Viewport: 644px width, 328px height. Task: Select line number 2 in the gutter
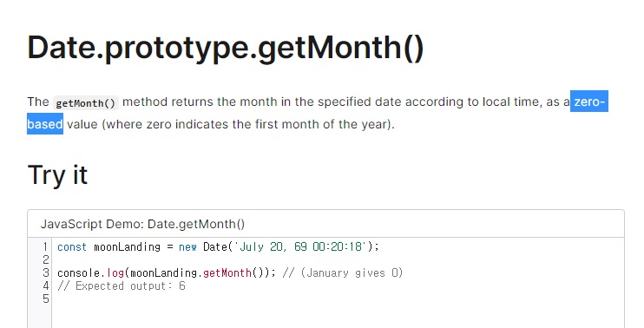tap(46, 259)
